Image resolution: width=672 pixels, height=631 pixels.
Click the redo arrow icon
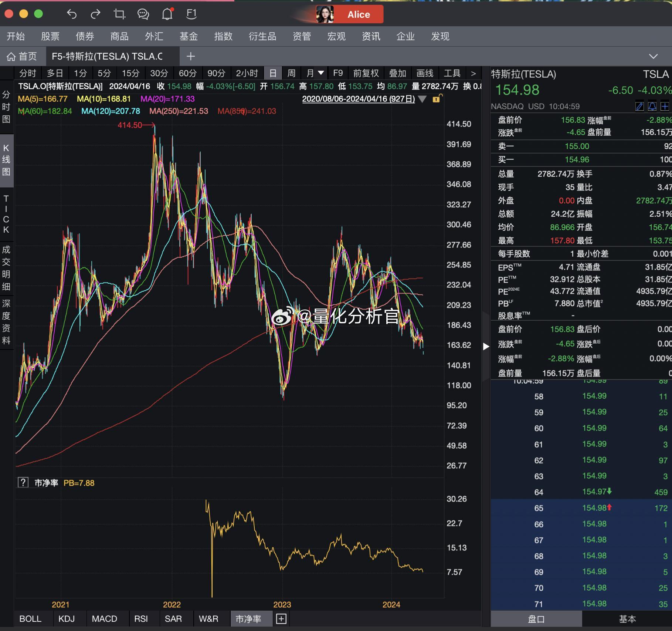click(95, 14)
